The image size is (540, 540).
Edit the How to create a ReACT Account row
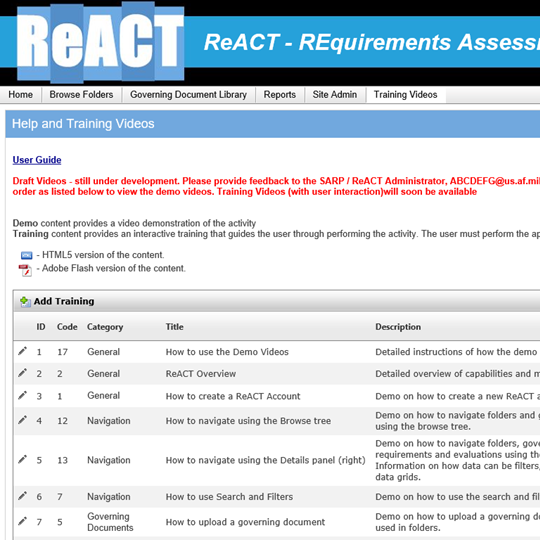[x=22, y=395]
